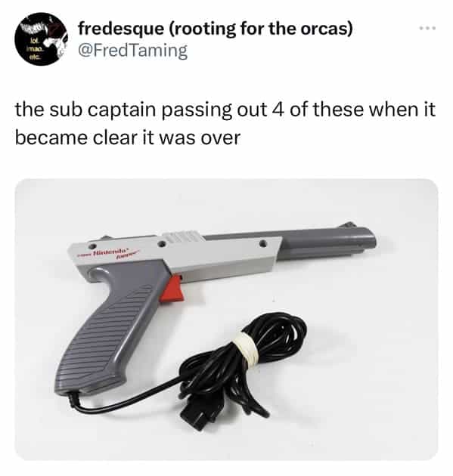
Task: Click the light gray ridged top of Zapper
Action: coord(182,236)
